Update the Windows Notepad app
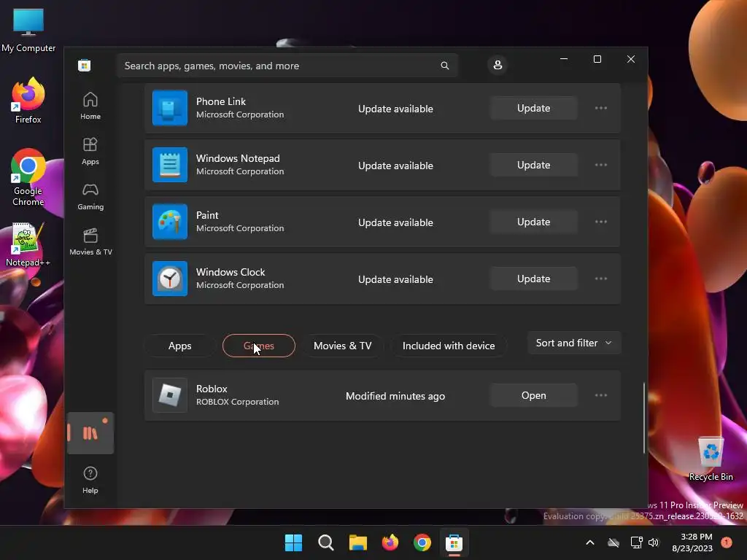 pos(533,165)
